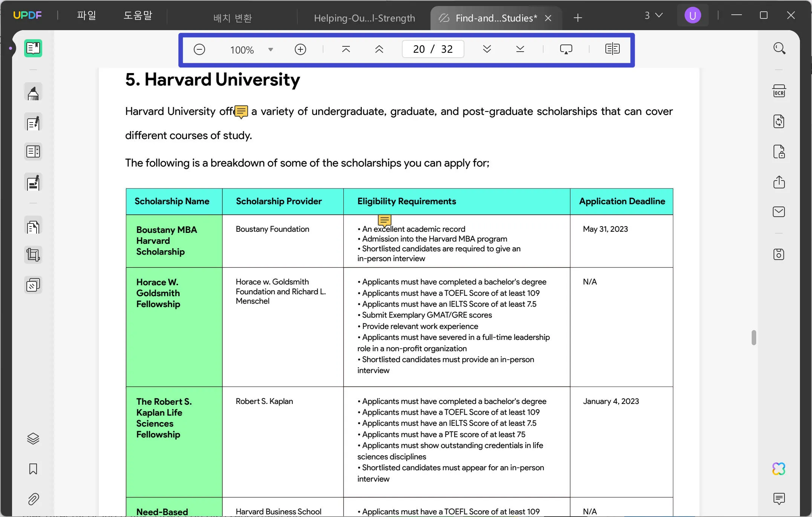The image size is (812, 517).
Task: Click the 5. Harvard University heading
Action: 213,80
